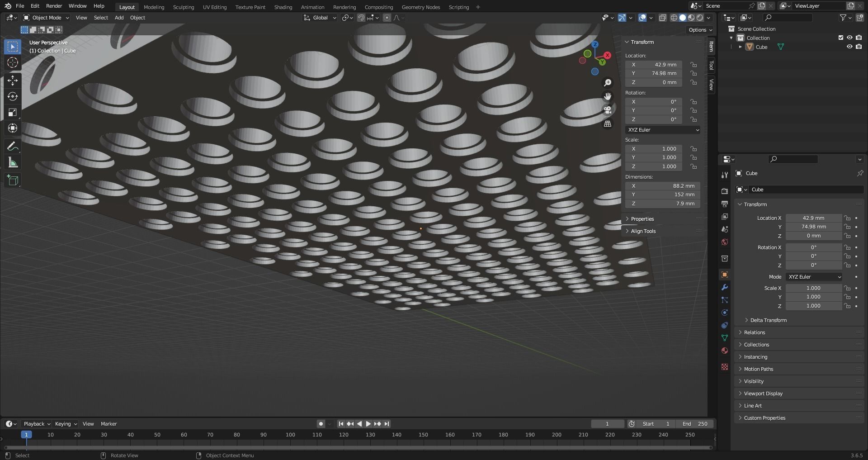Toggle proportional editing in header
Viewport: 868px width, 460px height.
387,18
